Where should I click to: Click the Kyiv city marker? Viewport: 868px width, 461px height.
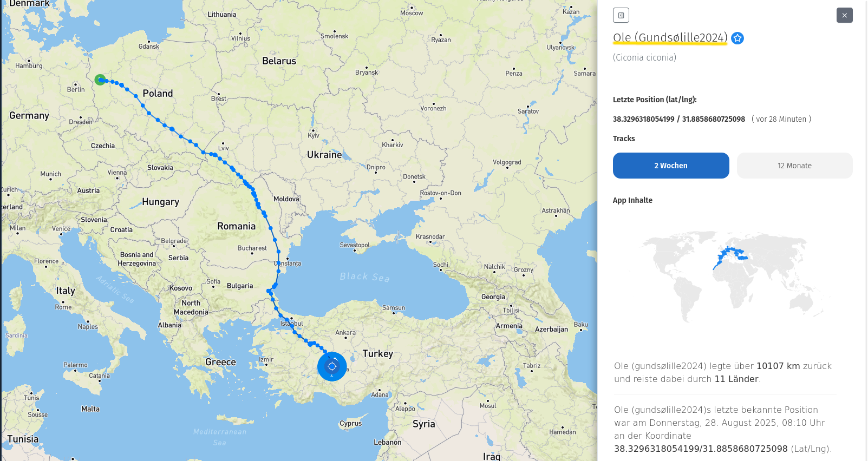[312, 130]
